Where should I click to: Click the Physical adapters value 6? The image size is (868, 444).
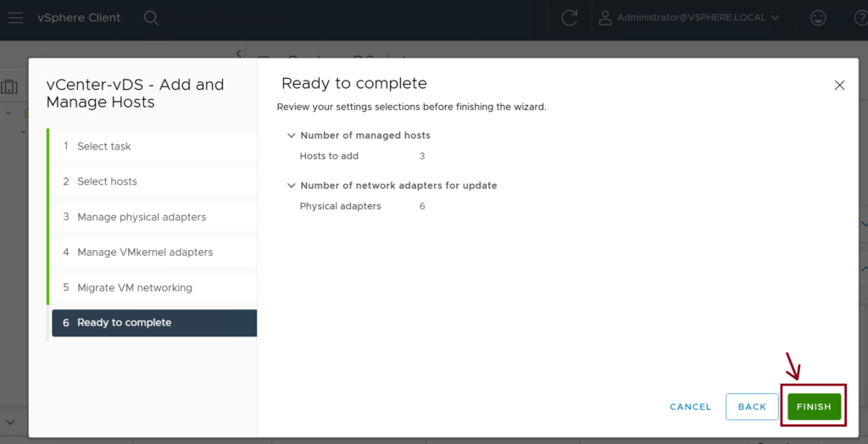[422, 206]
